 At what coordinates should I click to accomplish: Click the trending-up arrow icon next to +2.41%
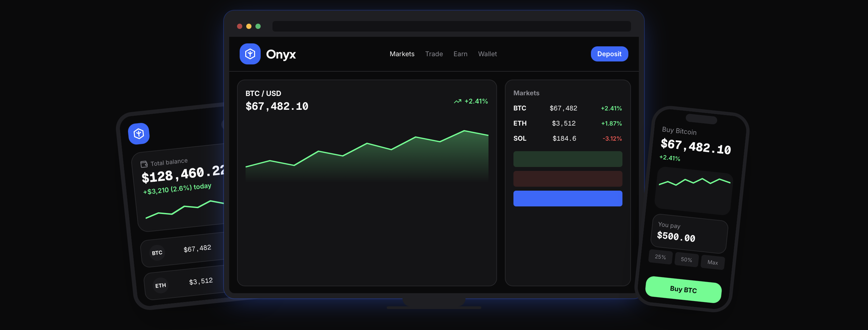[457, 101]
